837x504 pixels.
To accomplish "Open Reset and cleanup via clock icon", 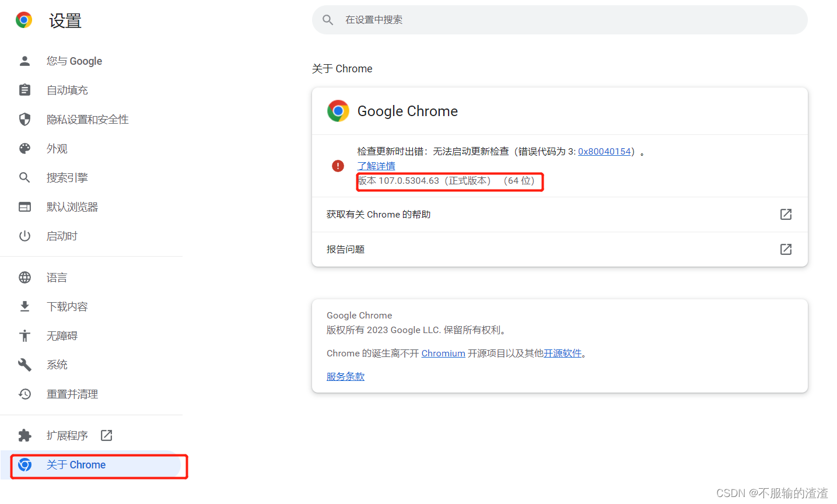I will 24,394.
